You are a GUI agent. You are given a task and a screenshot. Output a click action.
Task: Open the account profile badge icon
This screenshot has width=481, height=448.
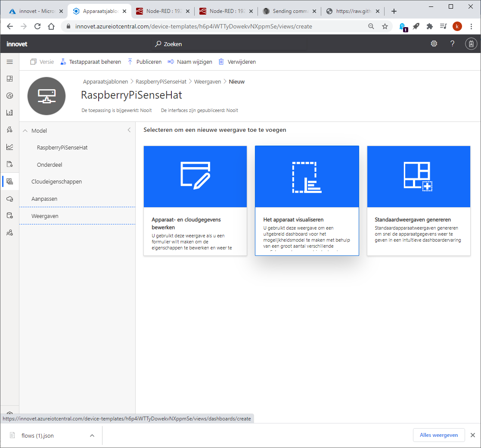coord(471,44)
